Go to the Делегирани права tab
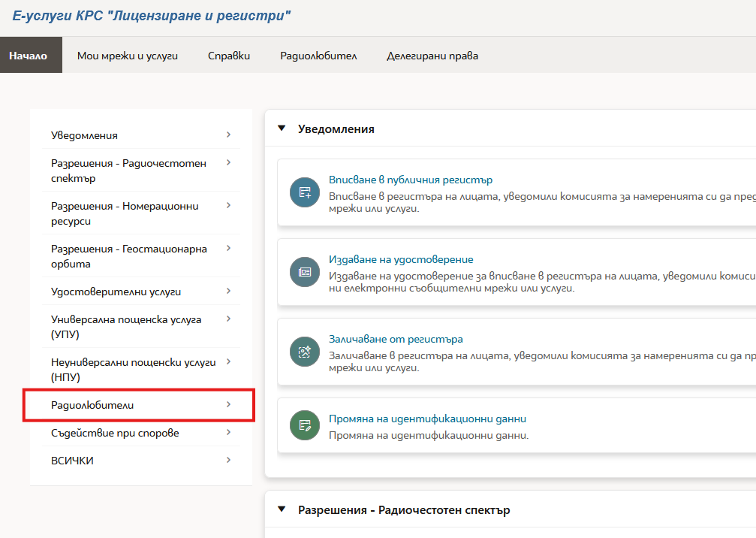756x538 pixels. click(432, 56)
